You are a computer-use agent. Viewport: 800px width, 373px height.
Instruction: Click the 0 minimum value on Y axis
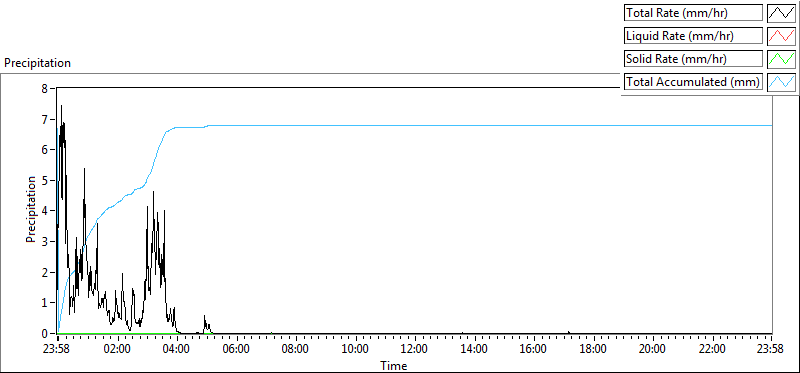44,333
